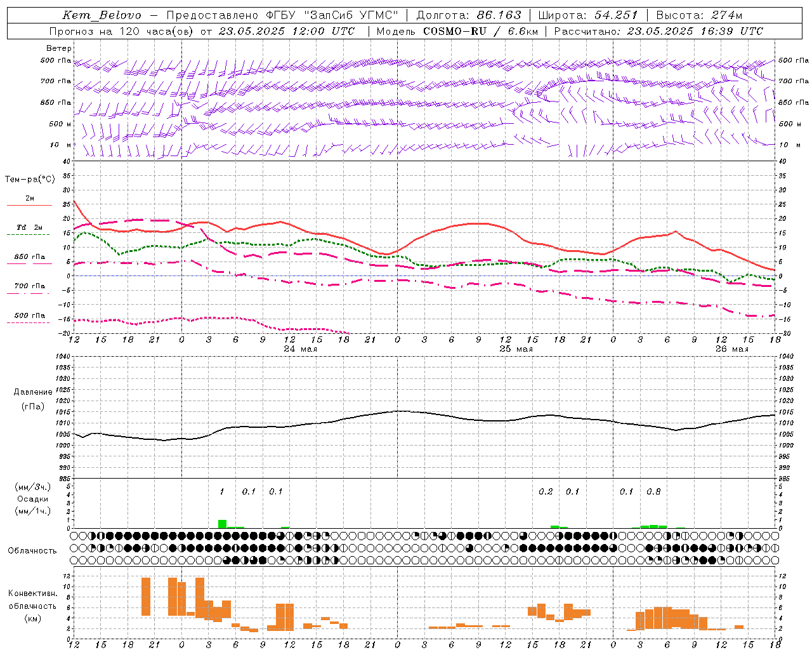Viewport: 812px width, 650px height.
Task: Click the precipitation amount value 1
Action: click(222, 491)
